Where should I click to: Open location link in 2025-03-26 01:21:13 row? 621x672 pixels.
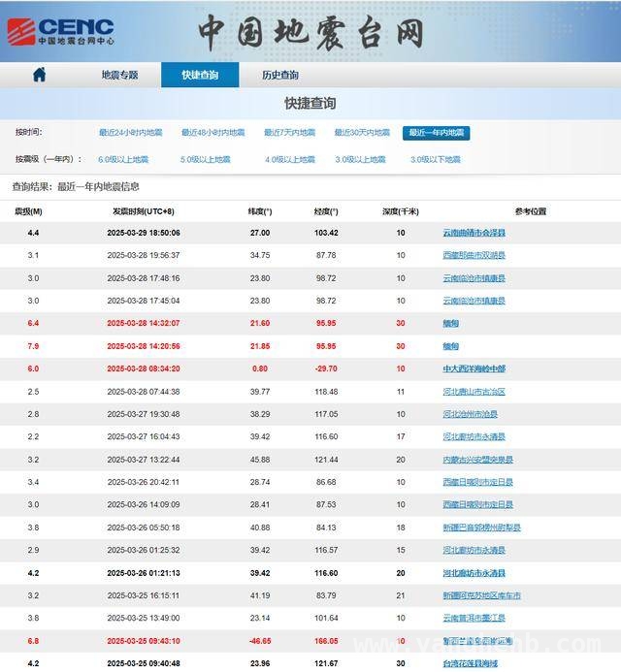point(474,573)
